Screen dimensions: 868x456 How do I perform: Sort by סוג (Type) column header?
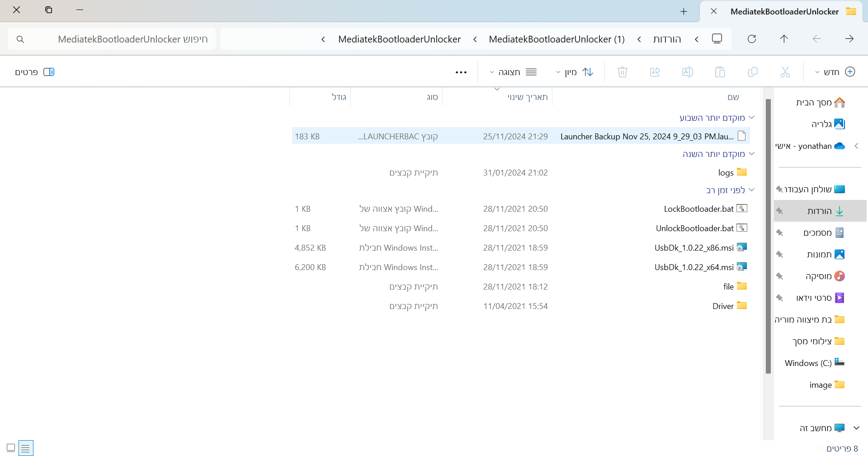click(432, 97)
